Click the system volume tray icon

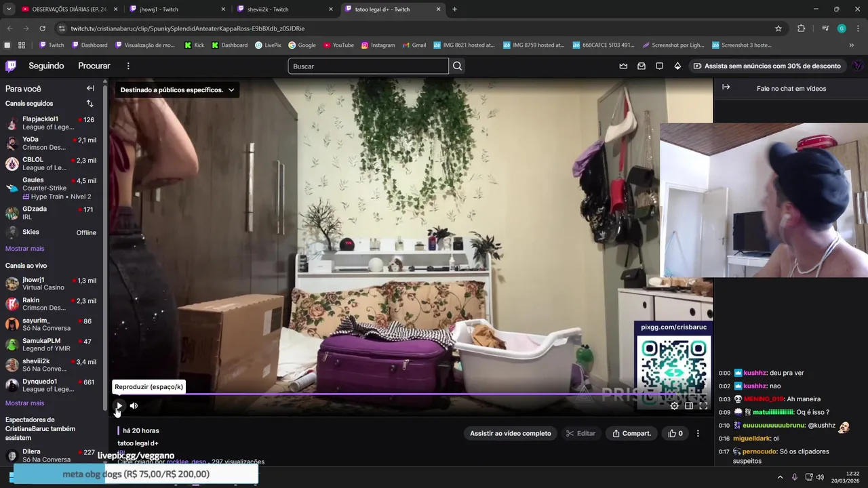pos(819,477)
